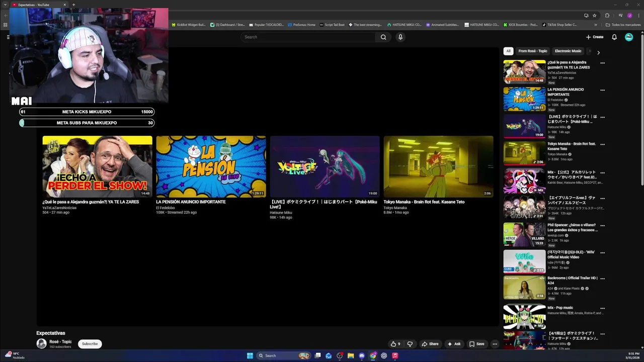Open the Chrome profile avatar
The image size is (644, 362).
pyautogui.click(x=629, y=15)
